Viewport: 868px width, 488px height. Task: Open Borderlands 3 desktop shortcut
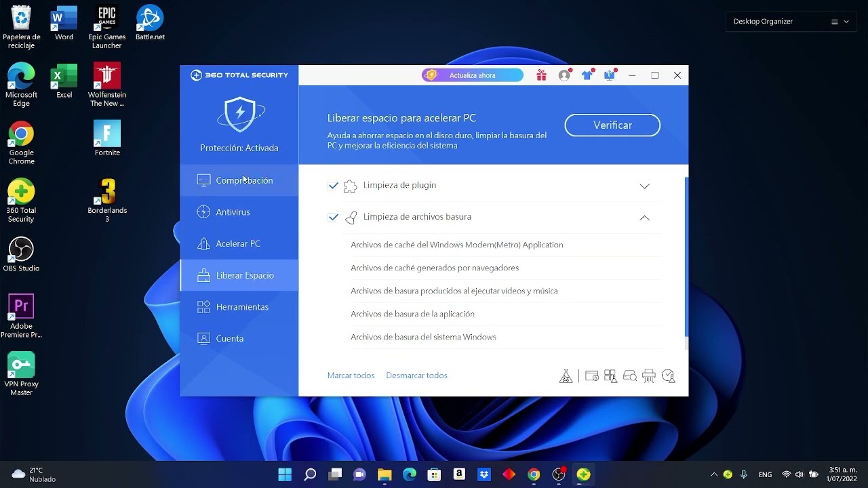tap(107, 201)
